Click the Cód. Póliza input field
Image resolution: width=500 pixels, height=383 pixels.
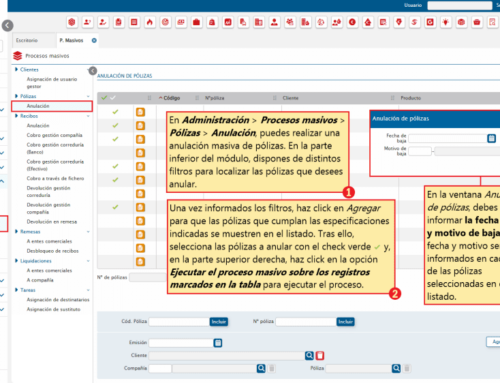[x=179, y=322]
